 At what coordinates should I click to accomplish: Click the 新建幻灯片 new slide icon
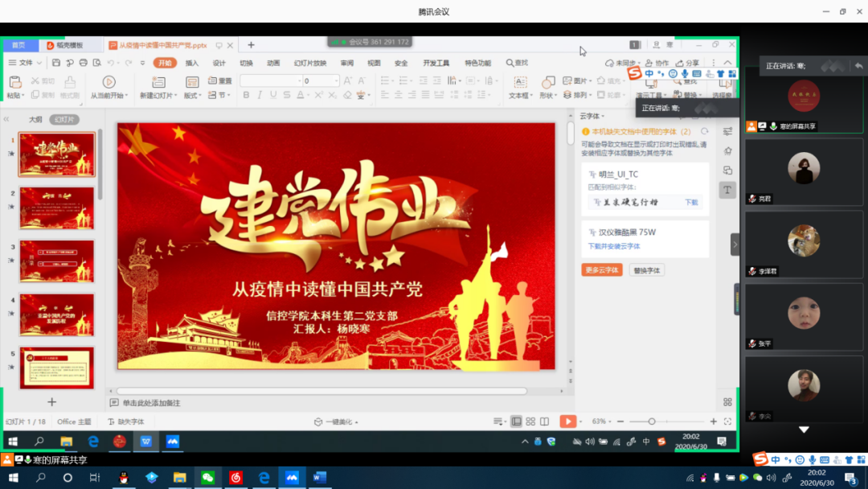(158, 82)
